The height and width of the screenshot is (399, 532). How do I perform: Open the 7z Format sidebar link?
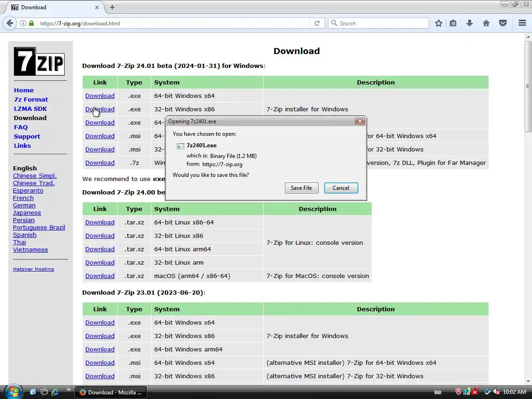pyautogui.click(x=31, y=99)
